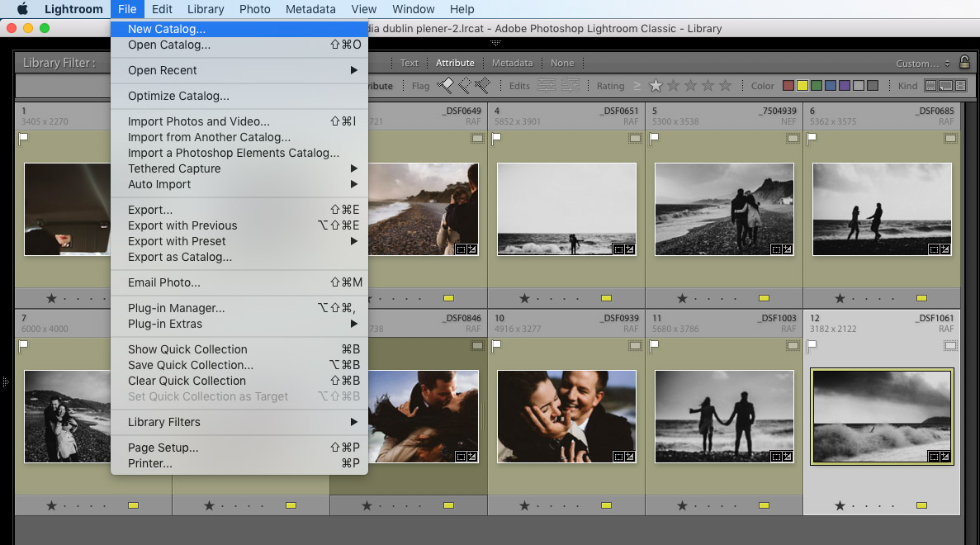The width and height of the screenshot is (980, 545).
Task: Filter by the yellow color label swatch
Action: pos(802,85)
